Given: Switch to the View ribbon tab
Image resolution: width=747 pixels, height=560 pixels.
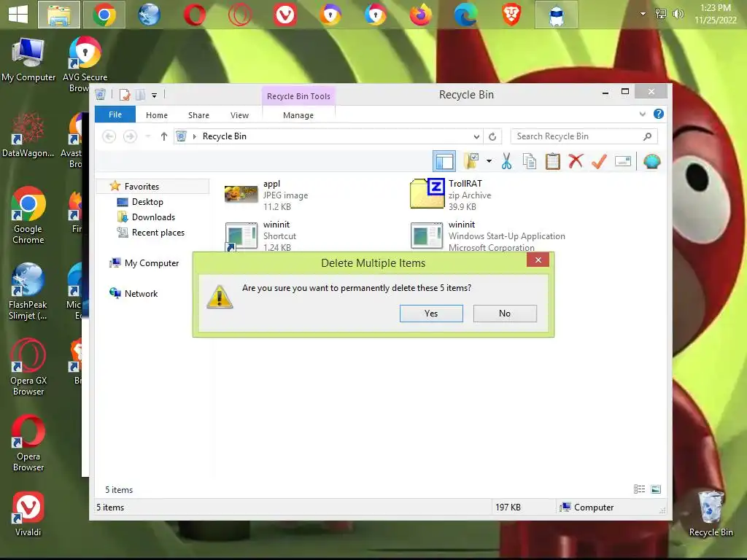Looking at the screenshot, I should pos(239,115).
